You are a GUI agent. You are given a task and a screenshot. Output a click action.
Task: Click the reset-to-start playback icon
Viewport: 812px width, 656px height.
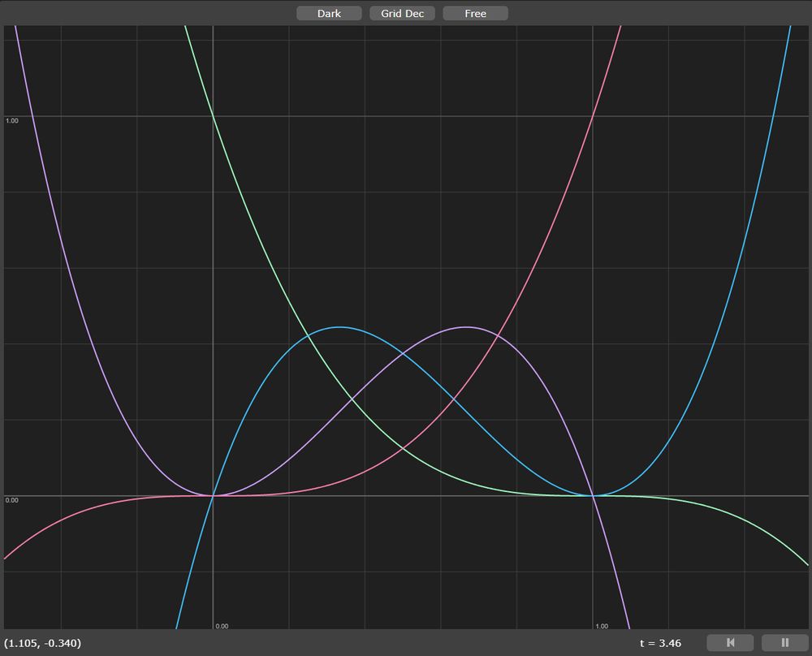(730, 642)
